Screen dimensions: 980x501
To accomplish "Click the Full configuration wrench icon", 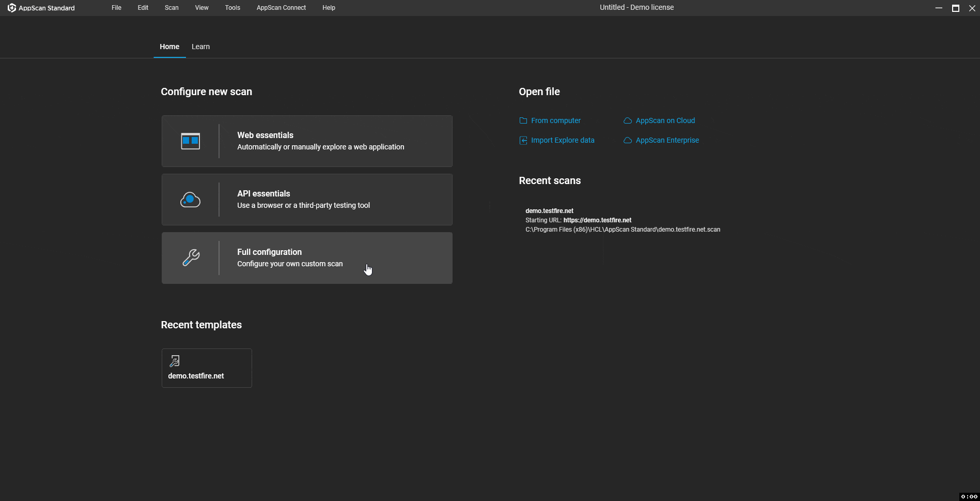I will [x=191, y=257].
